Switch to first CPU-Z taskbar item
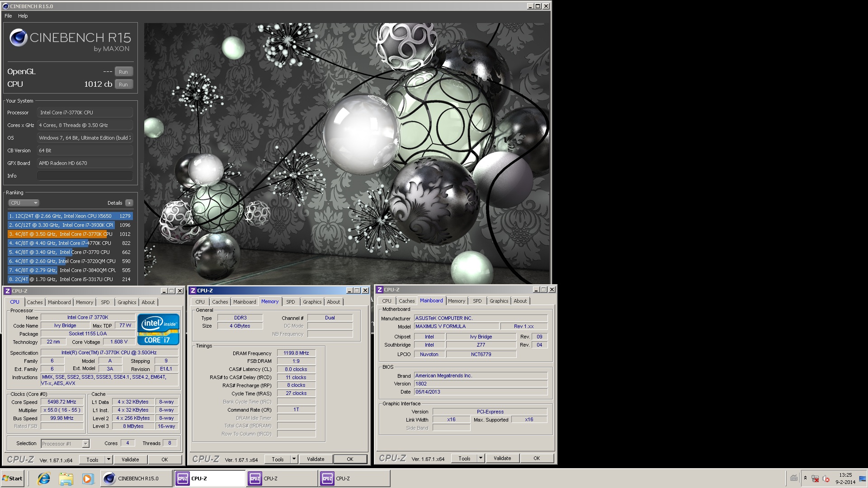This screenshot has width=868, height=488. tap(210, 479)
